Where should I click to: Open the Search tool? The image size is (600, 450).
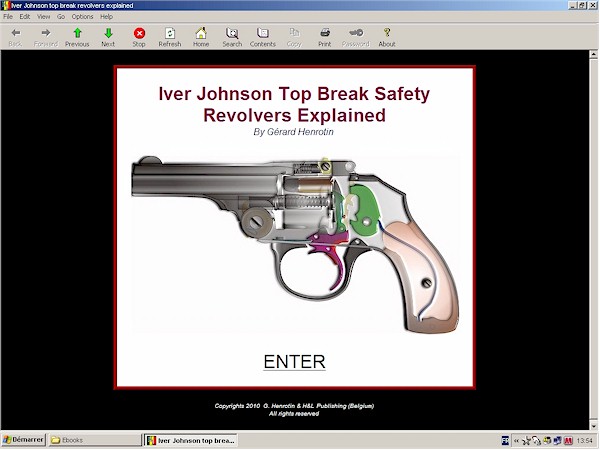[232, 33]
